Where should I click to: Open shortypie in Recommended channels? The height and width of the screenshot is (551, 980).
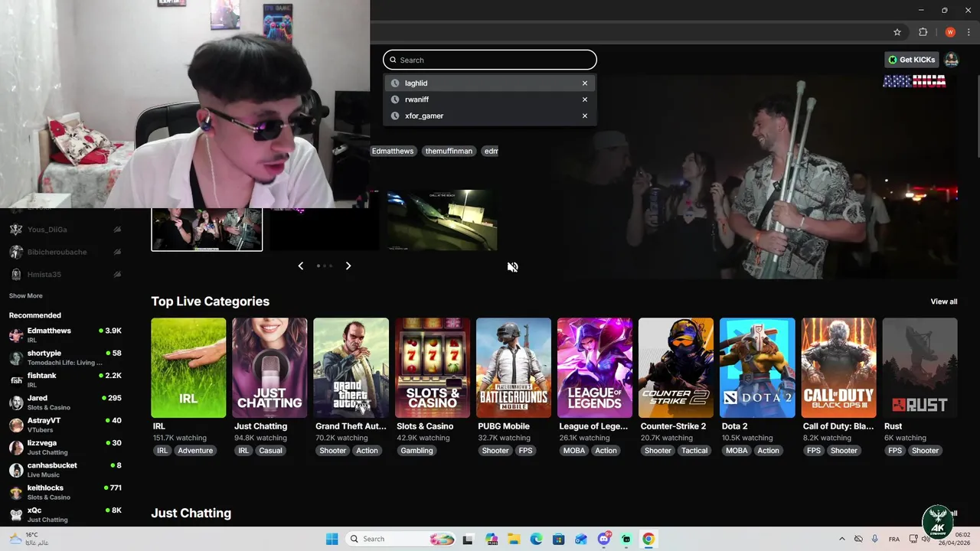65,357
